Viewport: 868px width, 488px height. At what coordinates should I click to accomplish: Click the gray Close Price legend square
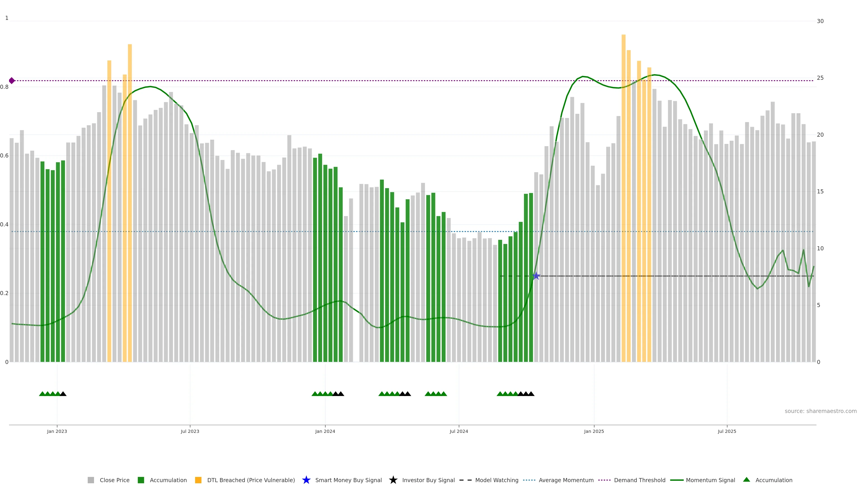[x=91, y=480]
